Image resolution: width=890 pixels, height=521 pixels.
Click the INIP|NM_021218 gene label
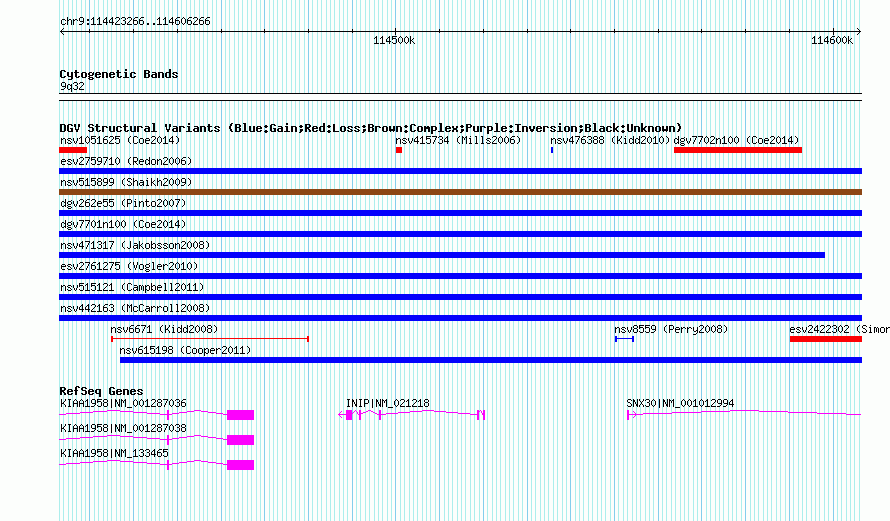(x=388, y=404)
